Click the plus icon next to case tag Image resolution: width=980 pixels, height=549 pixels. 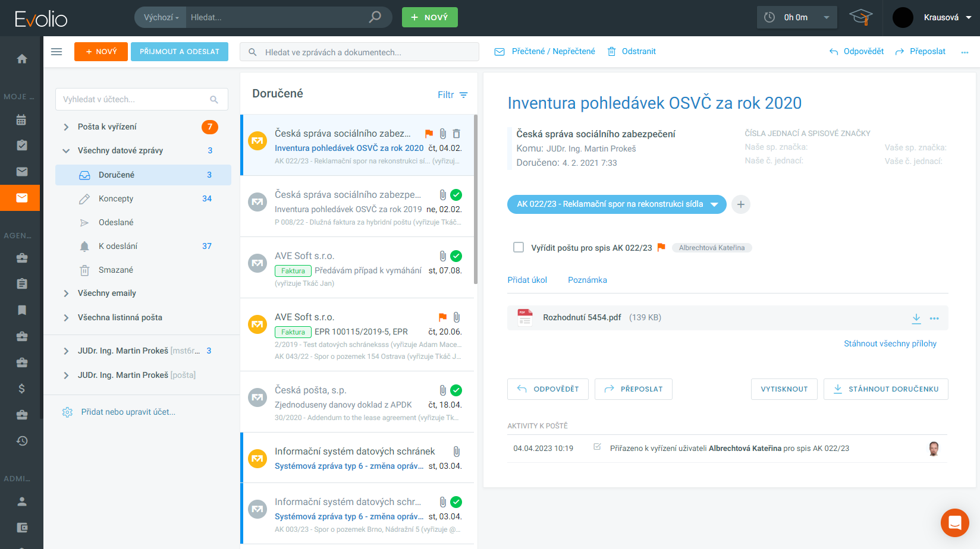[x=740, y=204]
